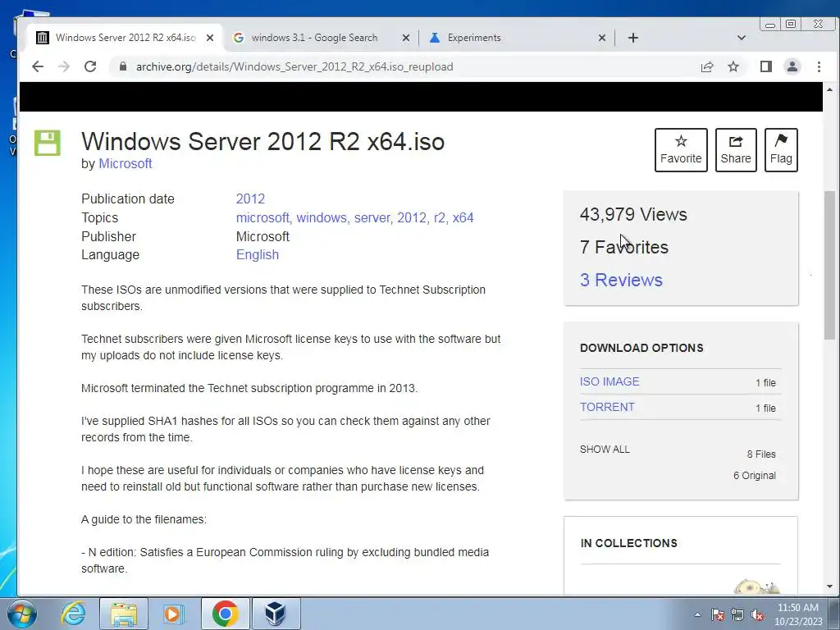
Task: Open the Microsoft author link
Action: point(126,163)
